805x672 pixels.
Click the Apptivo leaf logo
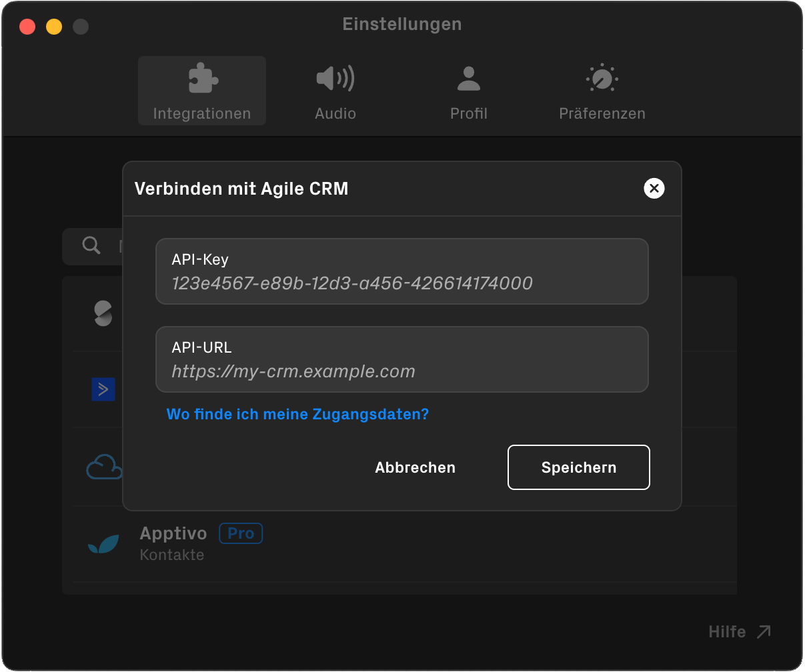tap(103, 544)
